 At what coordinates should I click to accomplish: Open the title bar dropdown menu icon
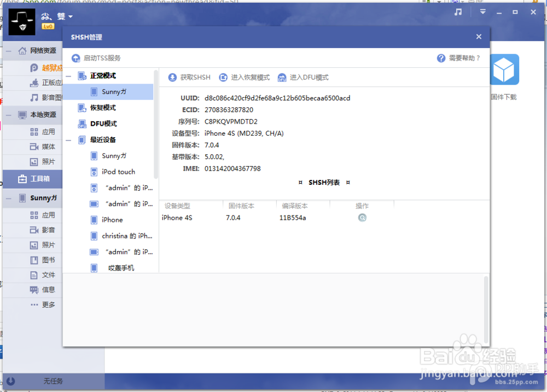[x=483, y=12]
